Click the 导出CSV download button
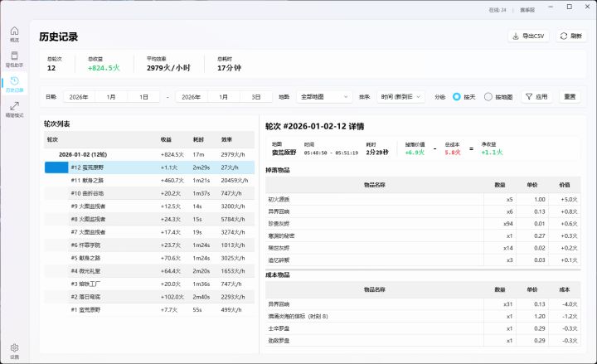The image size is (597, 364). 528,36
